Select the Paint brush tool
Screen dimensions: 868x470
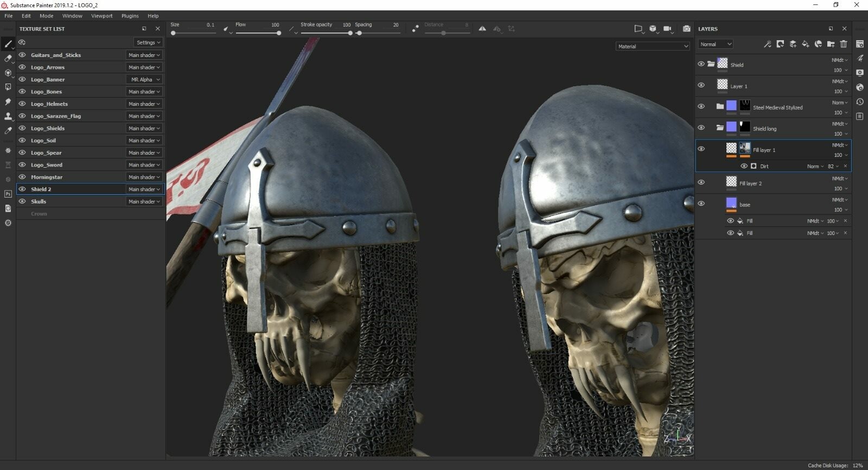tap(8, 44)
